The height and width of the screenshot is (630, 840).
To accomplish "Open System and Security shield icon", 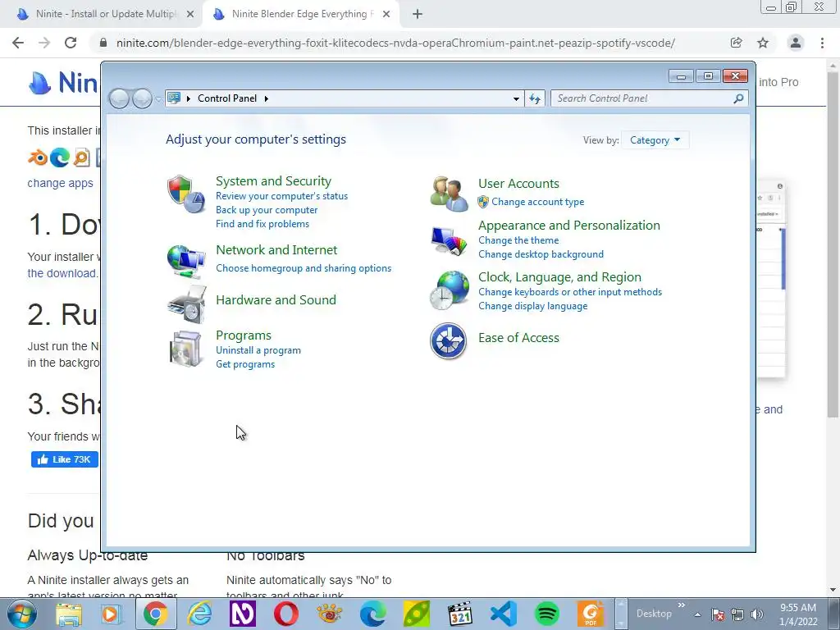I will click(186, 194).
